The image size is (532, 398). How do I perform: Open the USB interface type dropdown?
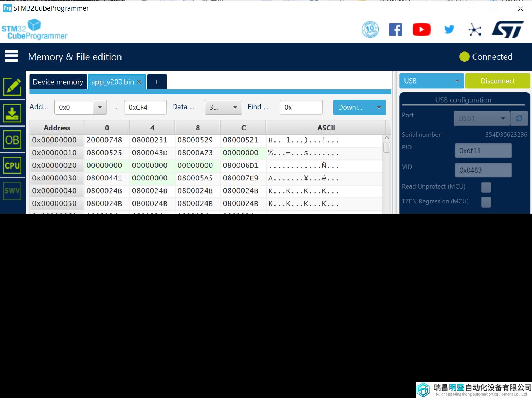pos(432,81)
